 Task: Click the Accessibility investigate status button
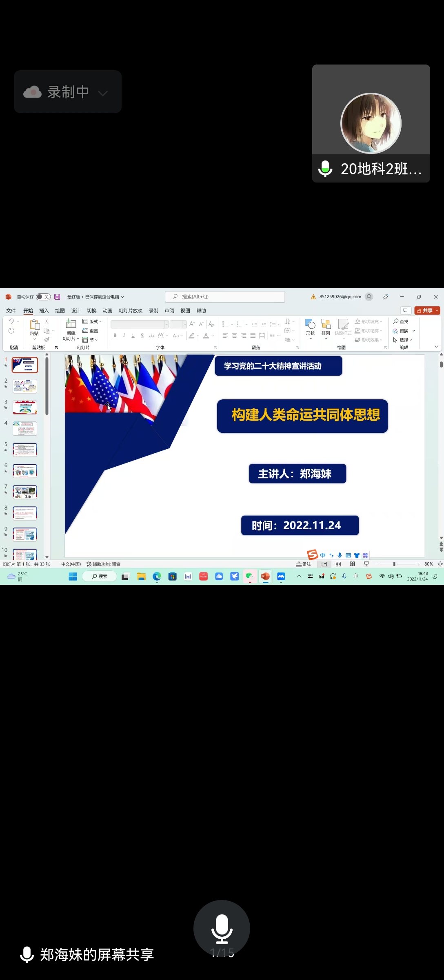[x=104, y=564]
